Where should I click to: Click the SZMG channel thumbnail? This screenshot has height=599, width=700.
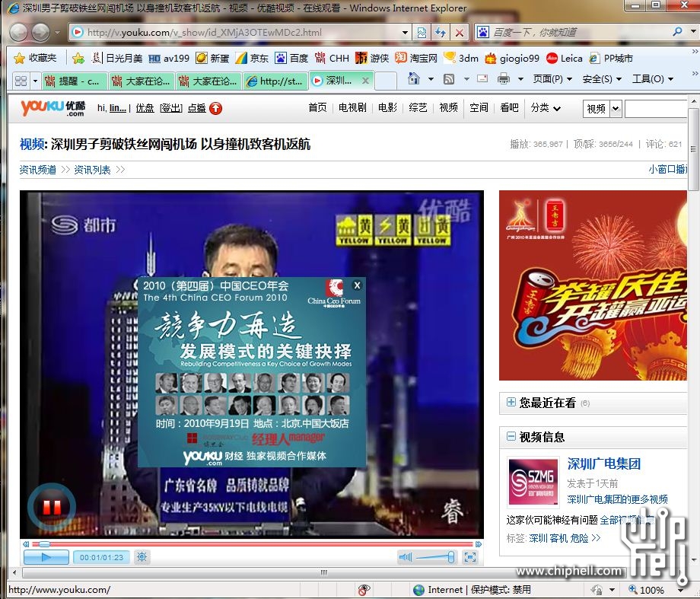[x=534, y=482]
